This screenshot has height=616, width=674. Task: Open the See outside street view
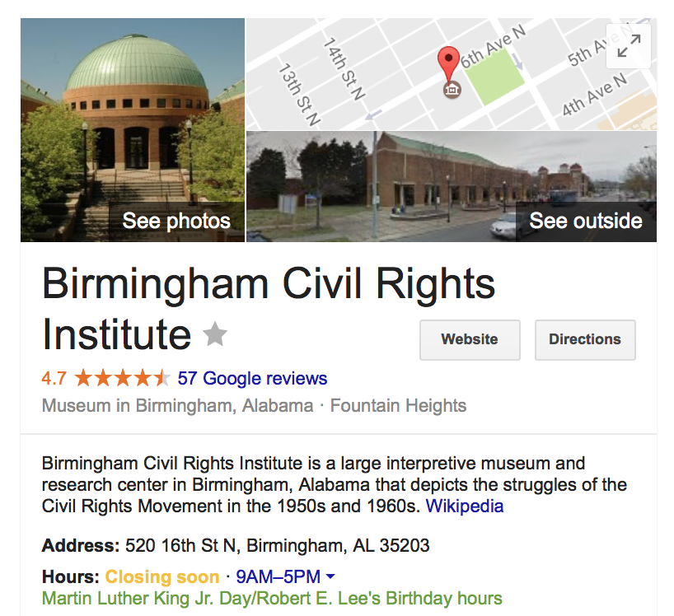click(586, 221)
